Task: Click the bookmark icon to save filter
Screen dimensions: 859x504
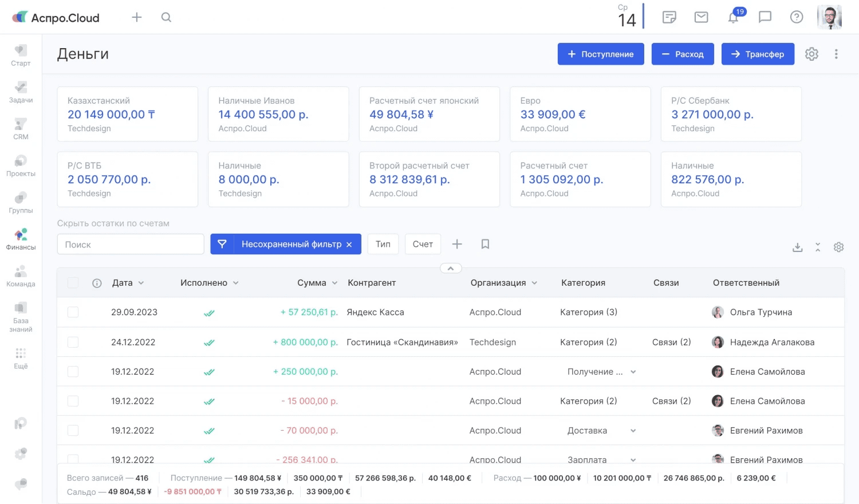Action: pos(485,245)
